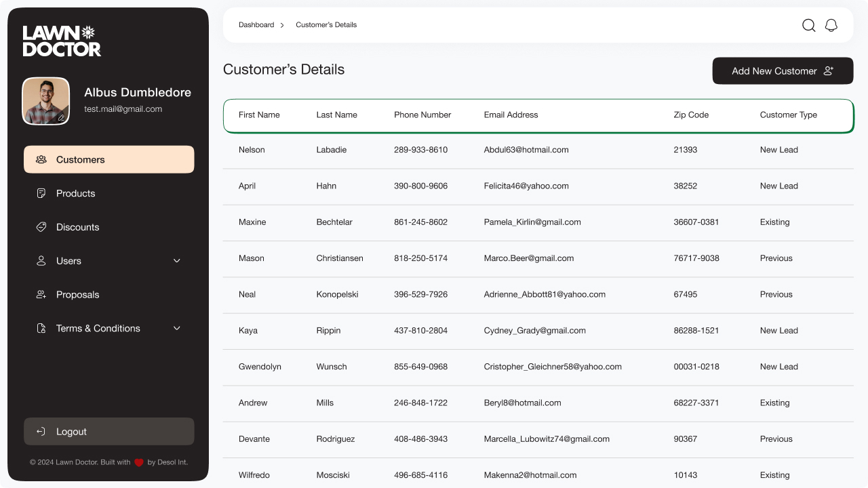
Task: Select last name Rodriguez
Action: (x=336, y=439)
